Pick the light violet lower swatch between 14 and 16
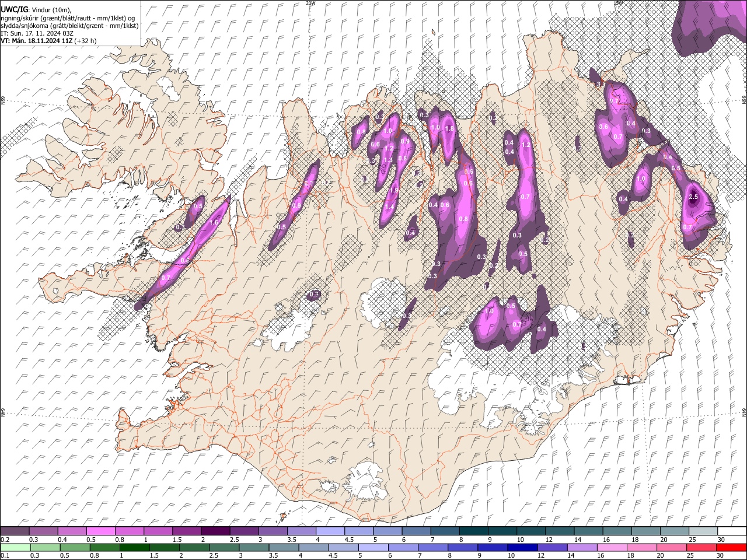This screenshot has height=560, width=747. pyautogui.click(x=583, y=547)
